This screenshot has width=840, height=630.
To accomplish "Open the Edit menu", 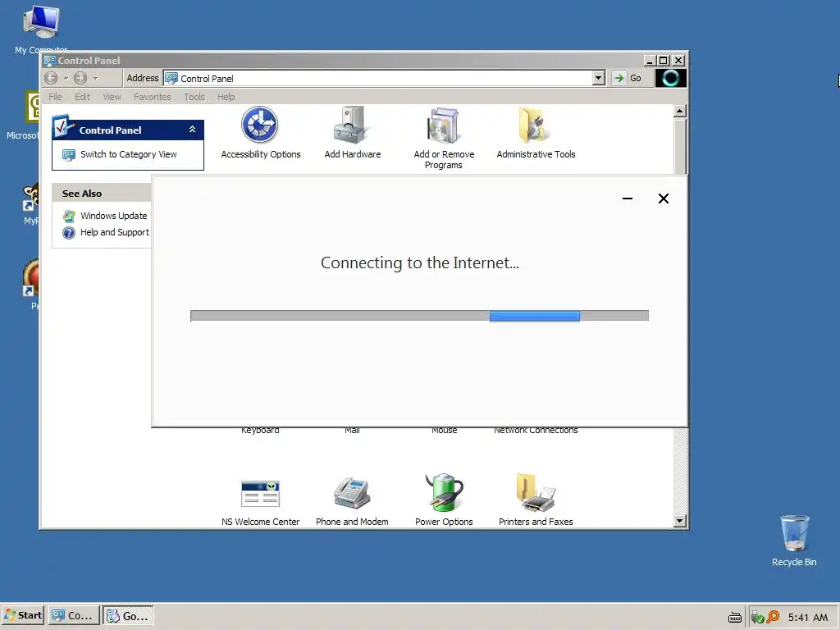I will click(83, 97).
